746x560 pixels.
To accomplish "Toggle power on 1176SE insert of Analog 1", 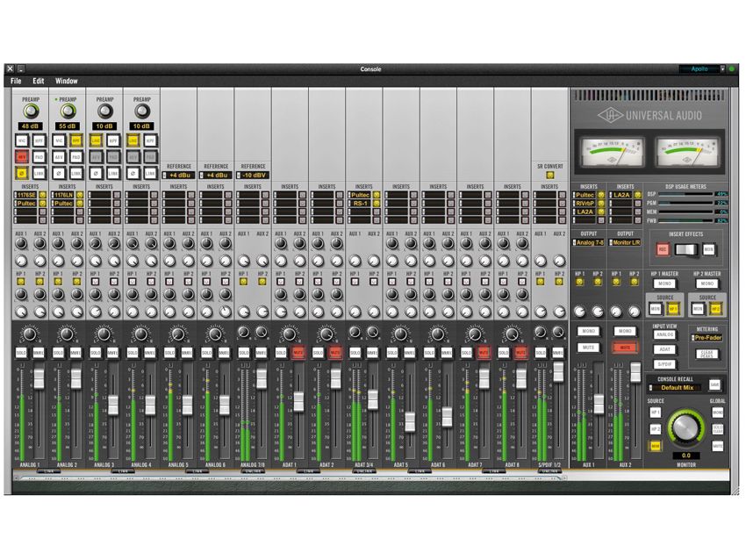I will click(43, 195).
